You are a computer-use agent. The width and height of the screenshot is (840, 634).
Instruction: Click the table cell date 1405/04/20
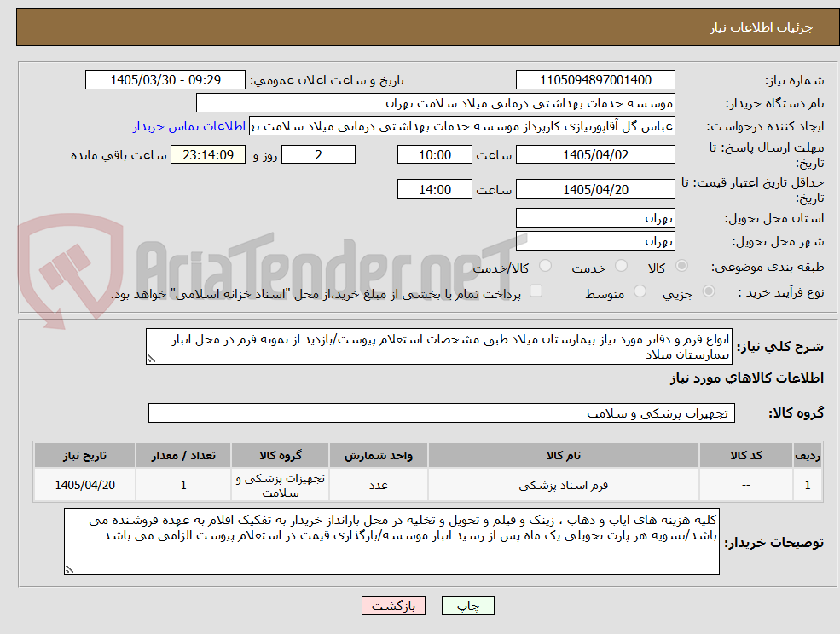point(84,485)
